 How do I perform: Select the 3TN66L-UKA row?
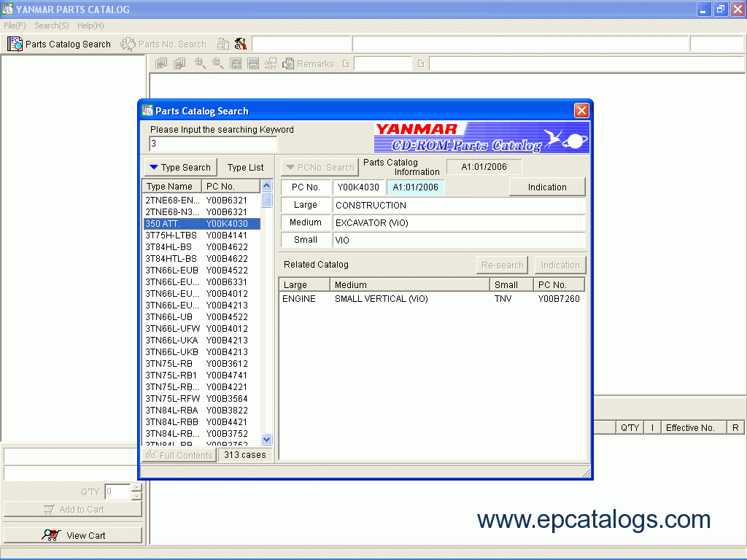(x=202, y=341)
